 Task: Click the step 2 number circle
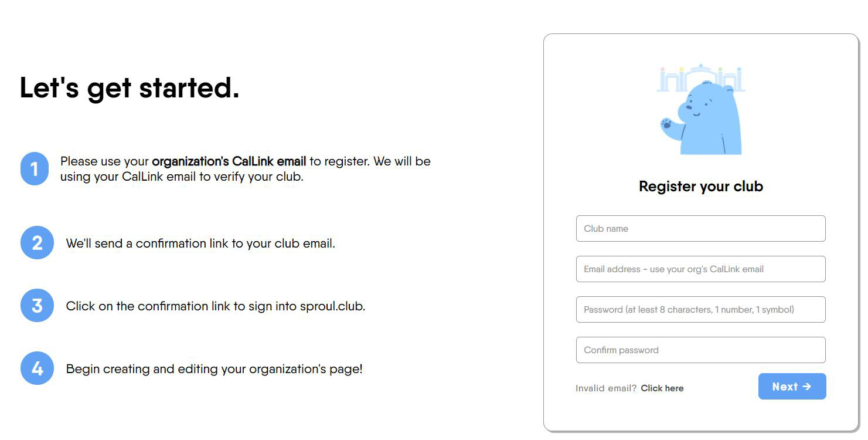tap(37, 243)
